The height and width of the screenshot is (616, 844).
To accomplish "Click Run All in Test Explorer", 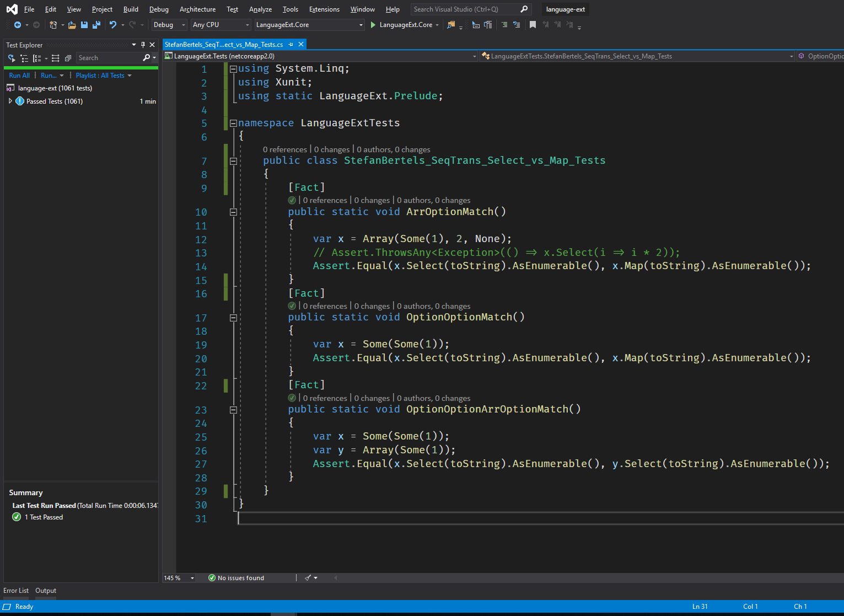I will (x=19, y=75).
